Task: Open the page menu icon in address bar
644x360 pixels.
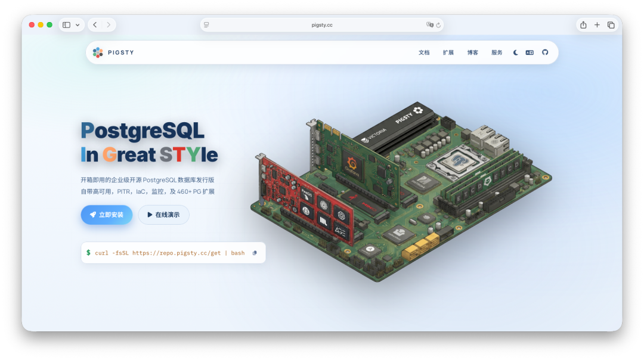Action: (x=206, y=24)
